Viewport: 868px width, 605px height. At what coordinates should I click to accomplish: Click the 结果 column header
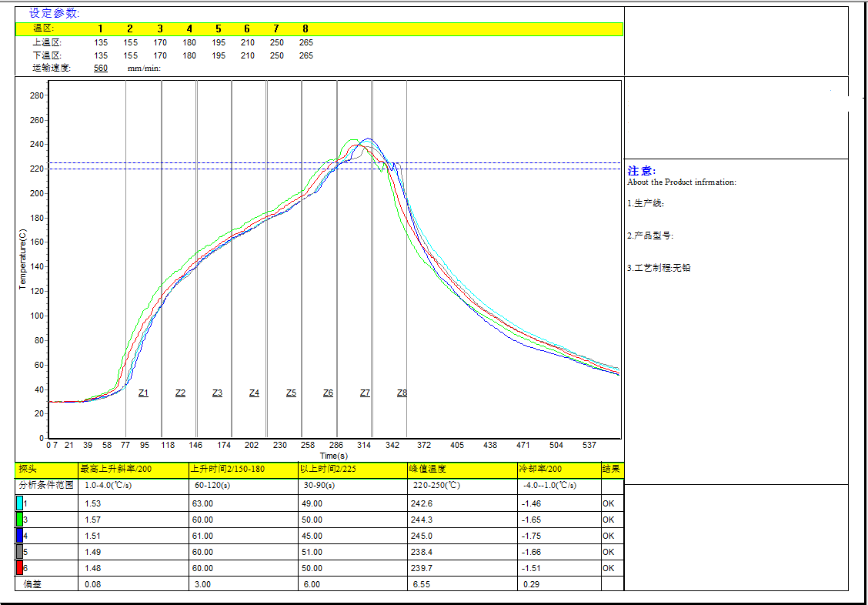pyautogui.click(x=611, y=469)
